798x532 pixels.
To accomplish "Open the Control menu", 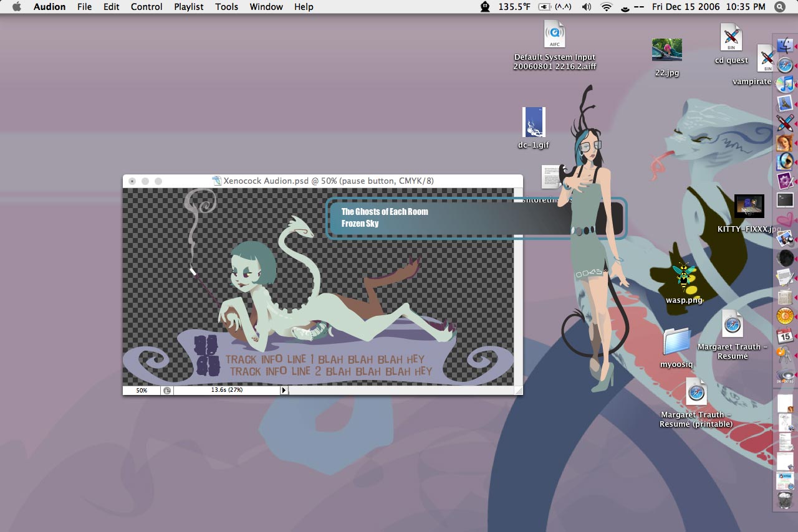I will click(x=147, y=7).
